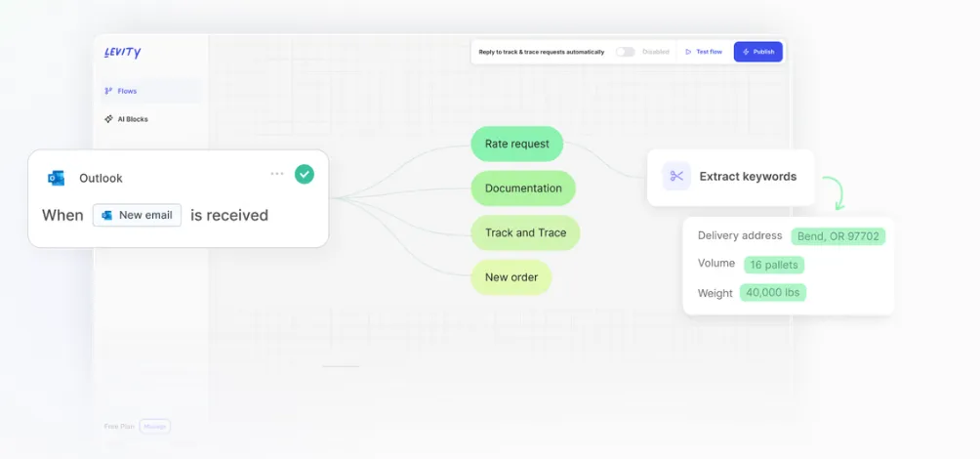Click the Volume label
Image resolution: width=980 pixels, height=459 pixels.
pos(716,264)
